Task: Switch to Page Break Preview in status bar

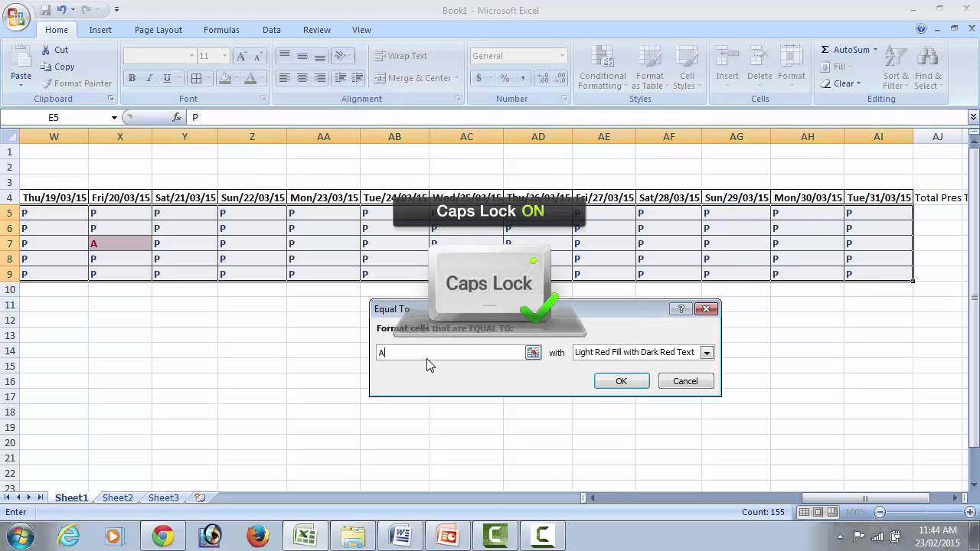Action: coord(832,512)
